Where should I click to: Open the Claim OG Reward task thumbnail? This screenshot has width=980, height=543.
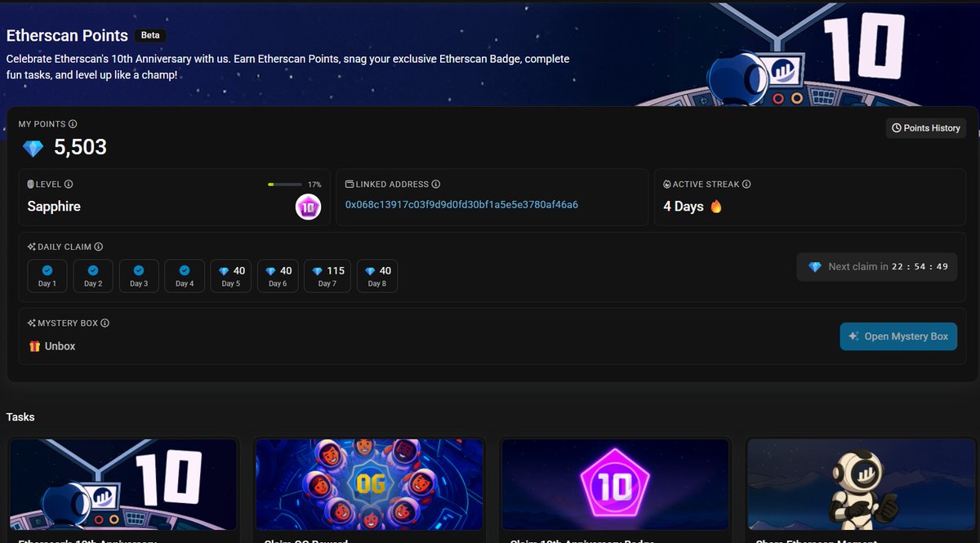coord(369,484)
